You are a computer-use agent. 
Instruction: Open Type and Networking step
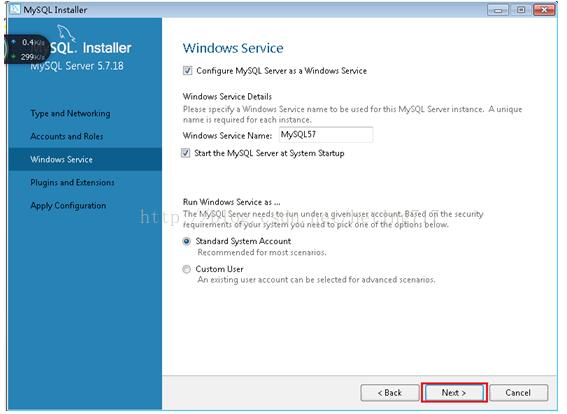(x=70, y=114)
